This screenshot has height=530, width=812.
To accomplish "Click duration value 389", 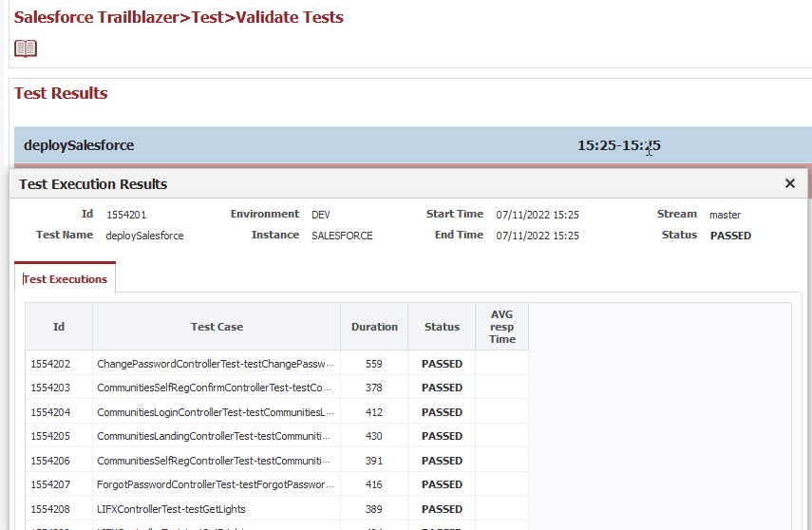I will [374, 509].
